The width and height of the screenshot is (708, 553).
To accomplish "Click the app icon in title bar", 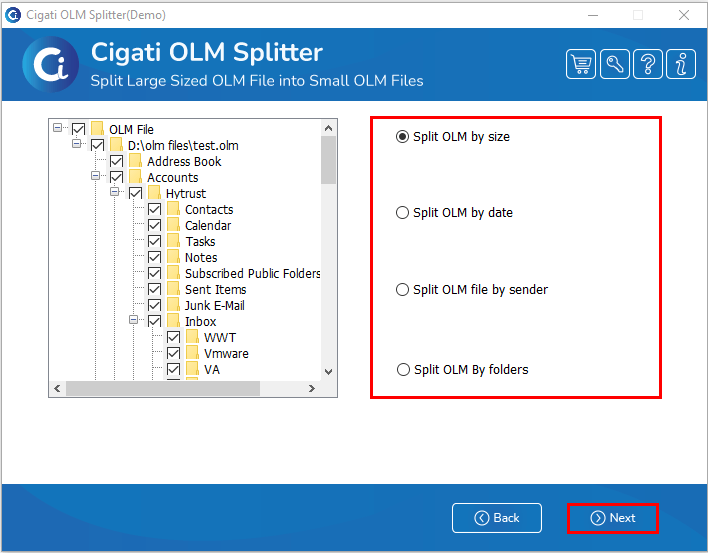I will 13,15.
